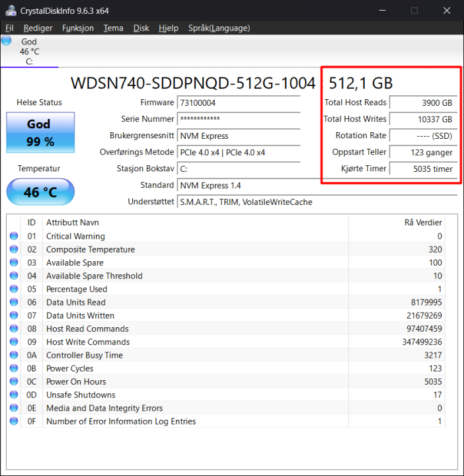The width and height of the screenshot is (464, 476).
Task: Click status orb beside Critical Warning row
Action: 14,236
